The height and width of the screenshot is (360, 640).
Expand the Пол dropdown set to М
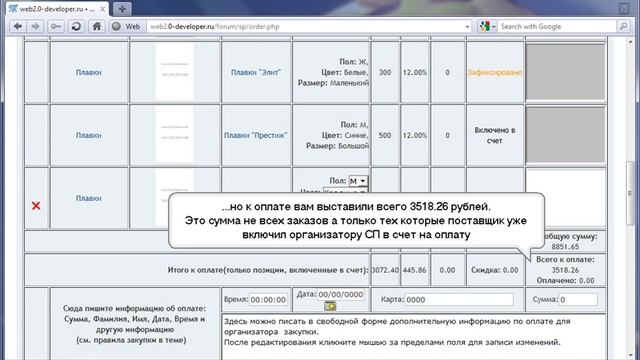[x=358, y=181]
